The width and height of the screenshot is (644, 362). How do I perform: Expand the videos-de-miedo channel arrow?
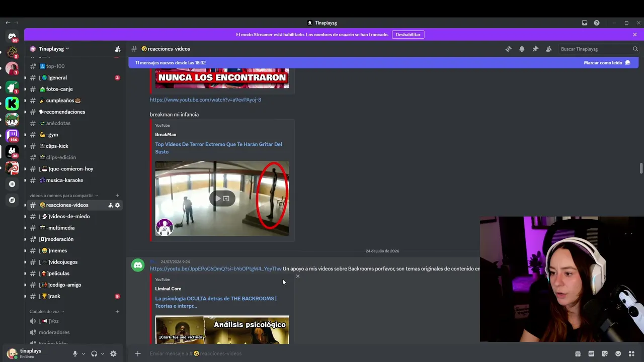click(25, 217)
